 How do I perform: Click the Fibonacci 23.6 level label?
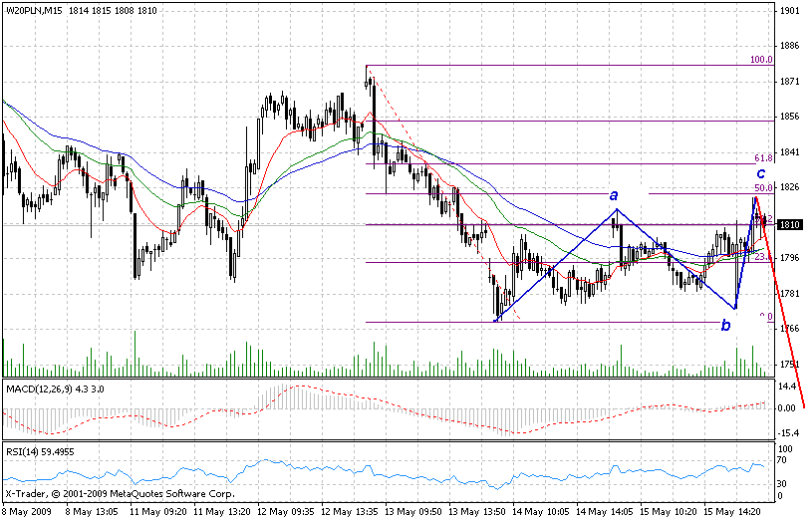tap(763, 257)
